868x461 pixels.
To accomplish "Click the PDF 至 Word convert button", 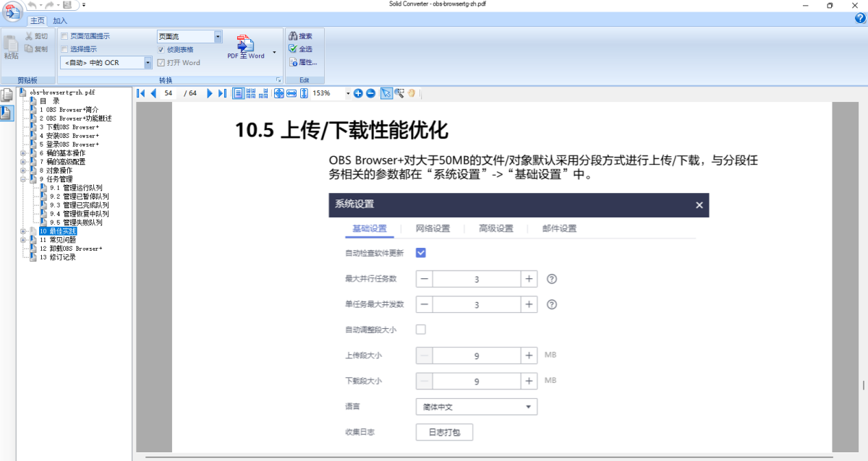I will pyautogui.click(x=246, y=46).
